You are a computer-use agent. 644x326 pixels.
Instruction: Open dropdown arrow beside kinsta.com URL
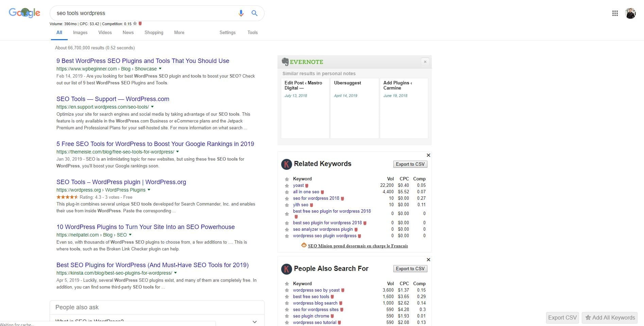tap(175, 273)
